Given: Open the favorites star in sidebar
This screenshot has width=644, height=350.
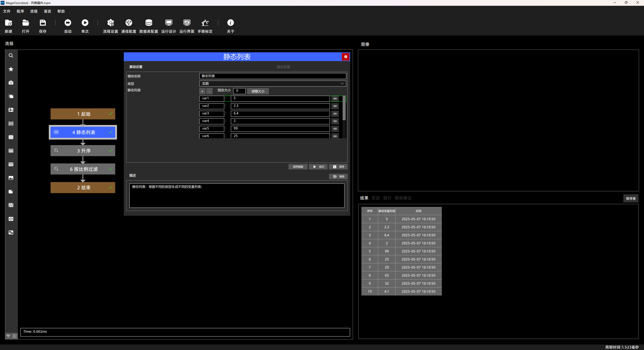Looking at the screenshot, I should 11,69.
